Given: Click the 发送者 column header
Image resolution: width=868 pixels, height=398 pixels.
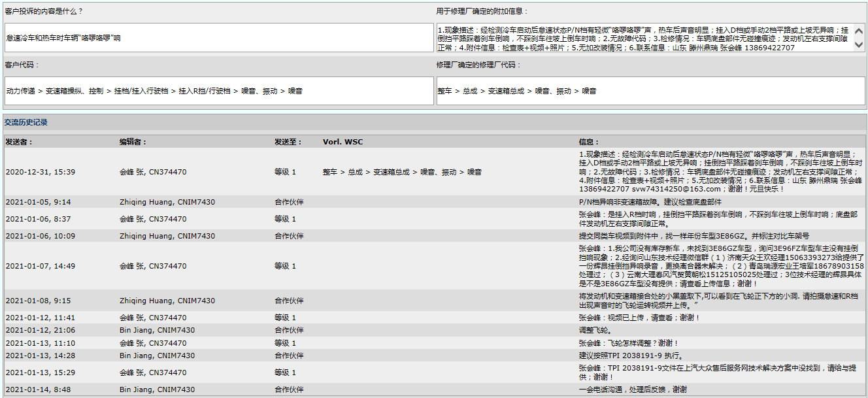Looking at the screenshot, I should point(19,142).
